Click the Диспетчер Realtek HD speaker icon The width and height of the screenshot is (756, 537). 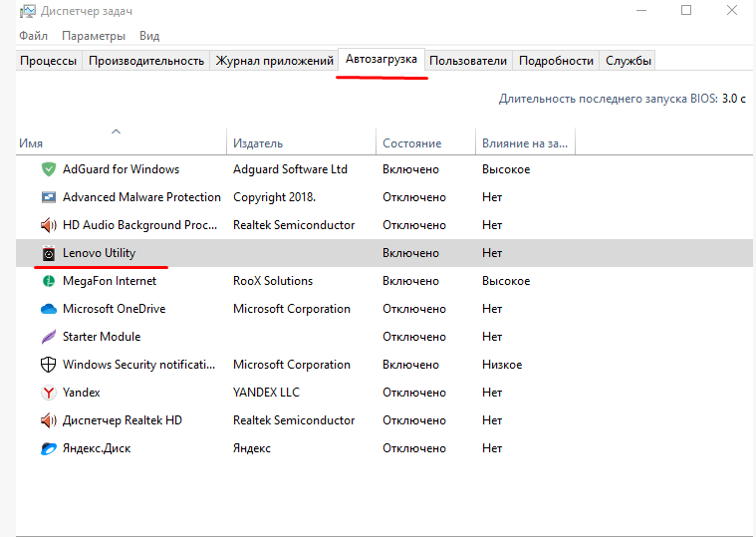tap(49, 420)
